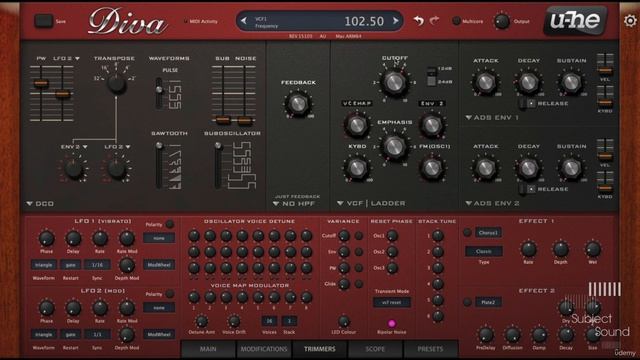640x360 pixels.
Task: Toggle LFO 2 Polarity button
Action: click(170, 294)
